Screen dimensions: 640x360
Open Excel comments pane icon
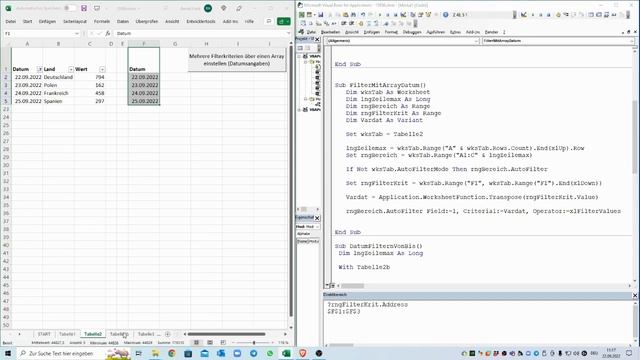(269, 21)
